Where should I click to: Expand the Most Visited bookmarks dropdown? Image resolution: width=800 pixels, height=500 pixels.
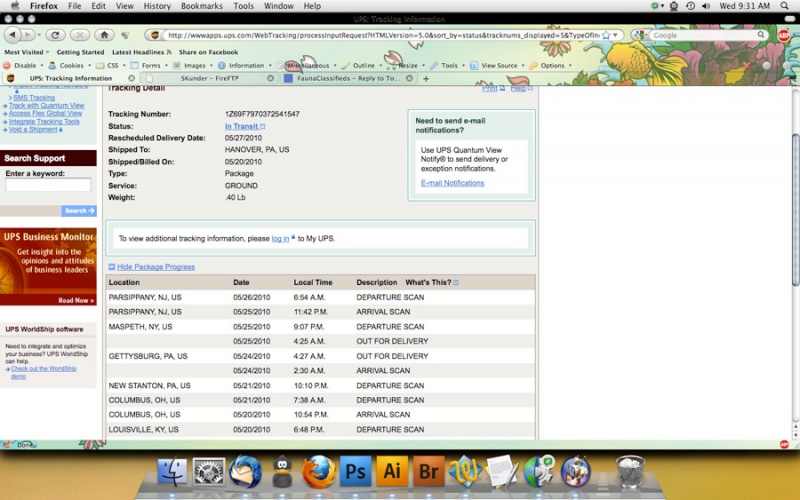click(x=27, y=52)
